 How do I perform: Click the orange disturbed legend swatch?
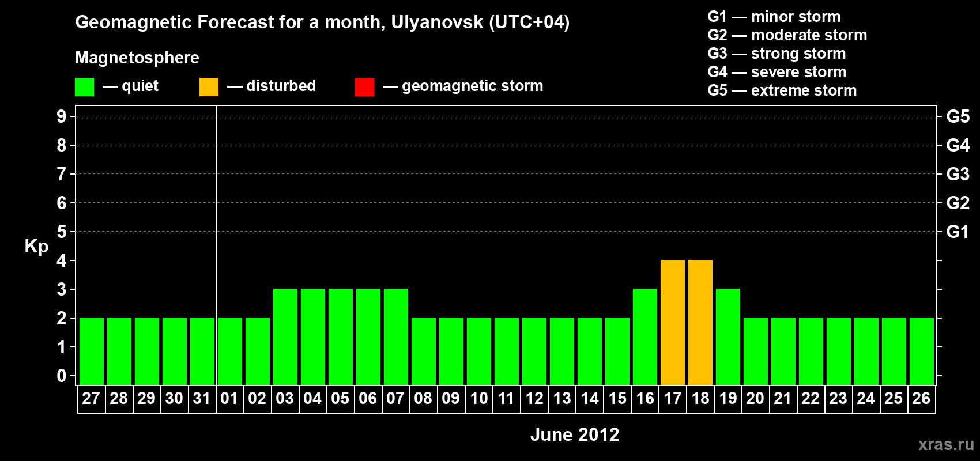click(209, 87)
